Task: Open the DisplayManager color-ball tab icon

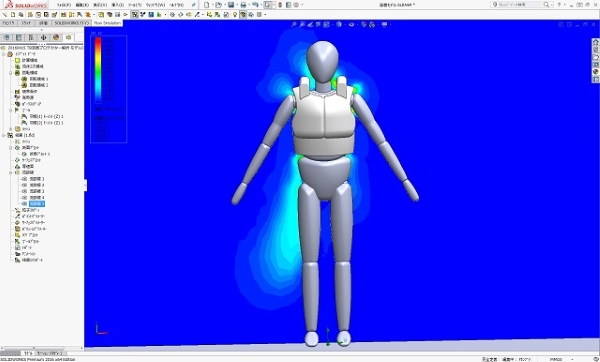Action: (56, 38)
